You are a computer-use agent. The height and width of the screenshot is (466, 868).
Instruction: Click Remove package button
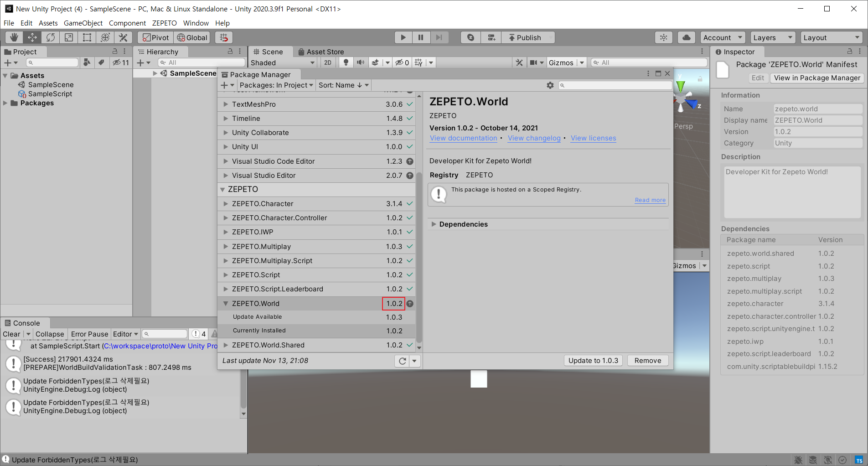point(648,360)
